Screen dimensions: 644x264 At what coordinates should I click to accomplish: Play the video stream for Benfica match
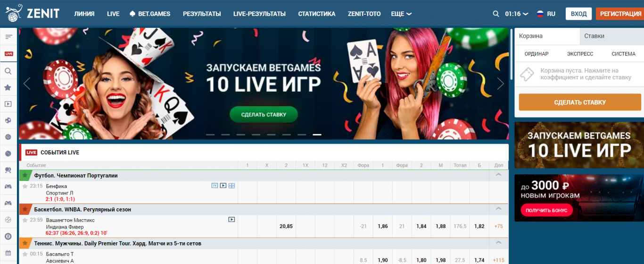point(223,186)
